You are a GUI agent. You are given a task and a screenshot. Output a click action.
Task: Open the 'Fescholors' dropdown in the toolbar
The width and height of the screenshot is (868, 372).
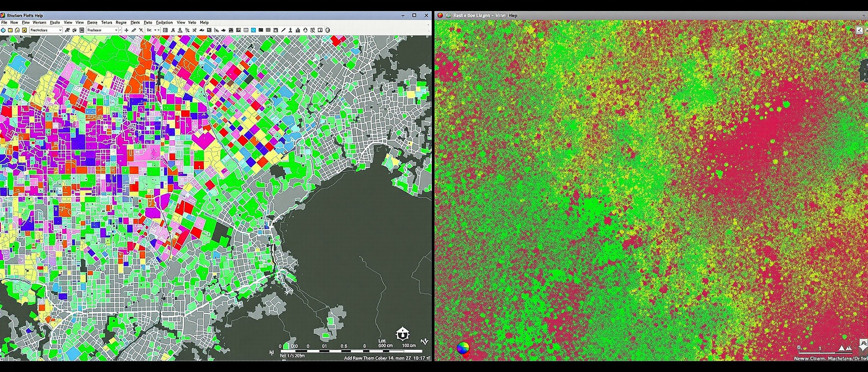point(46,30)
